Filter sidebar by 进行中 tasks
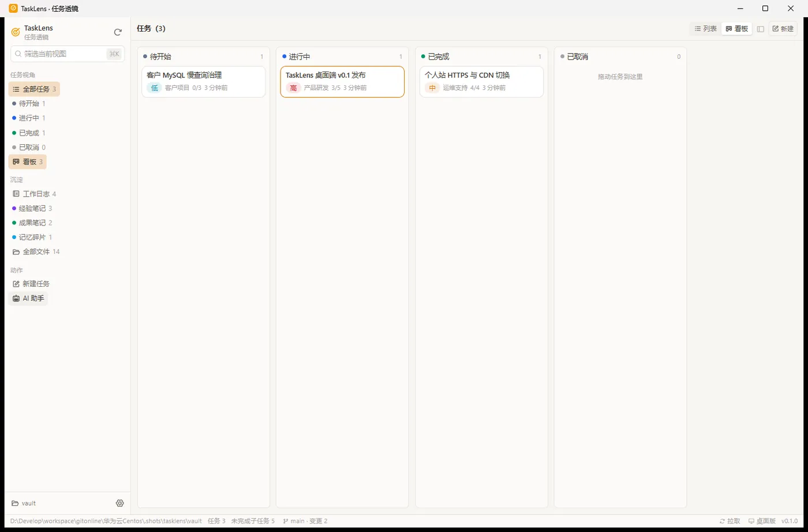 [x=29, y=118]
